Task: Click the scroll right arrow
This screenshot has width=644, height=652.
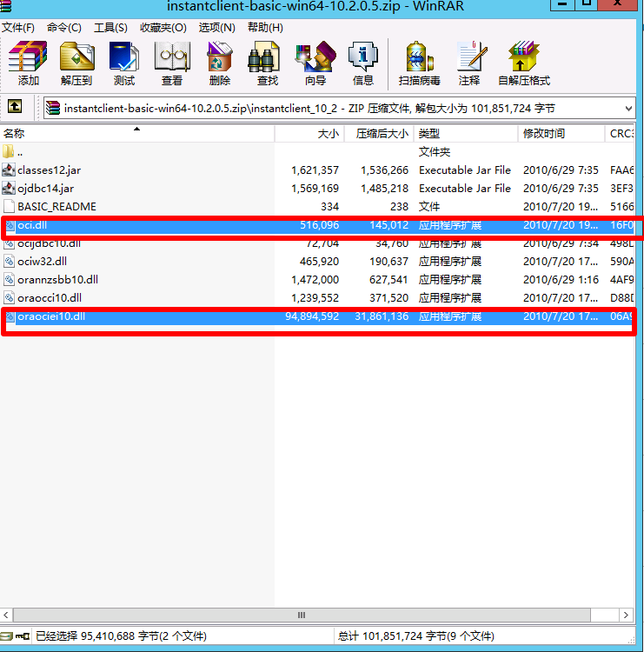Action: click(x=626, y=615)
